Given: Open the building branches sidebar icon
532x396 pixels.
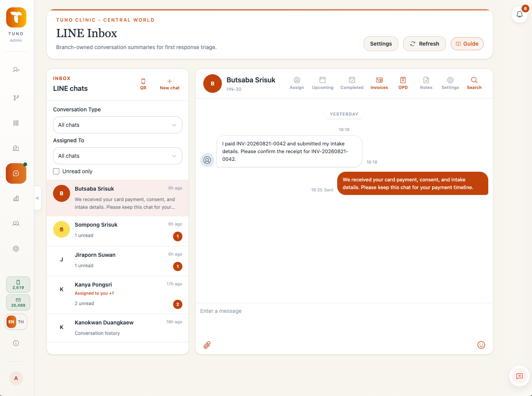Looking at the screenshot, I should click(16, 148).
